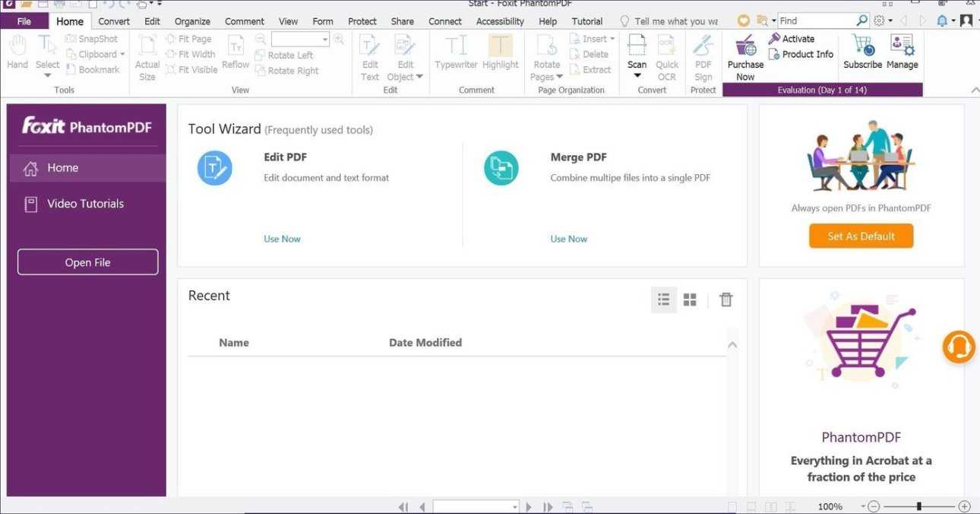Expand the Rotate Pages dropdown

click(560, 77)
